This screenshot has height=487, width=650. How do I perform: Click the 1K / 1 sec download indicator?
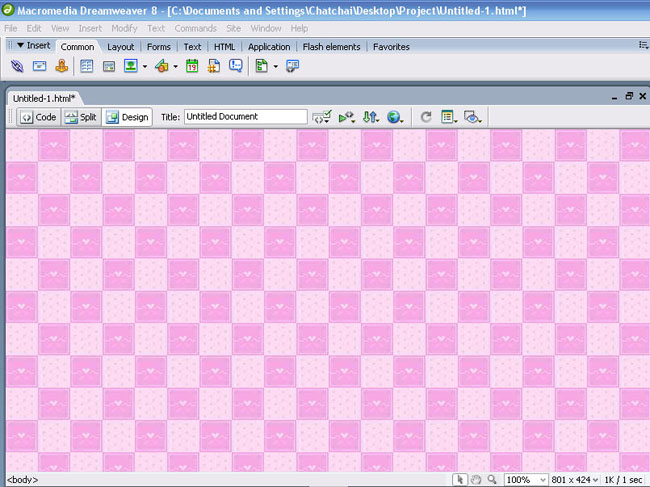point(623,480)
